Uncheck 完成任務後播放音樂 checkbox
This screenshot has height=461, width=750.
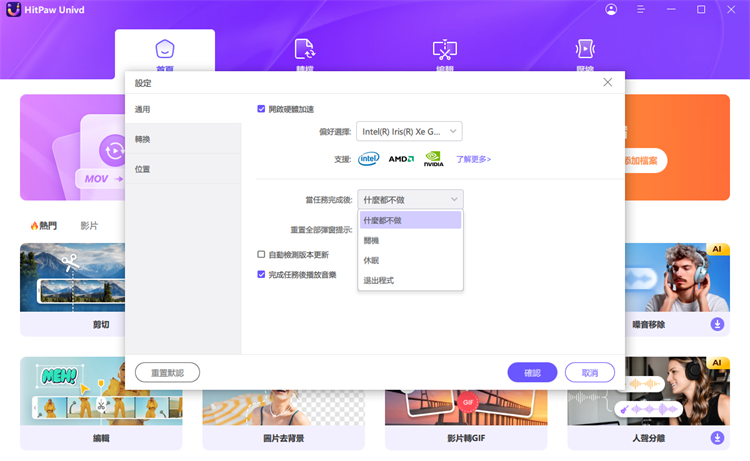[262, 274]
